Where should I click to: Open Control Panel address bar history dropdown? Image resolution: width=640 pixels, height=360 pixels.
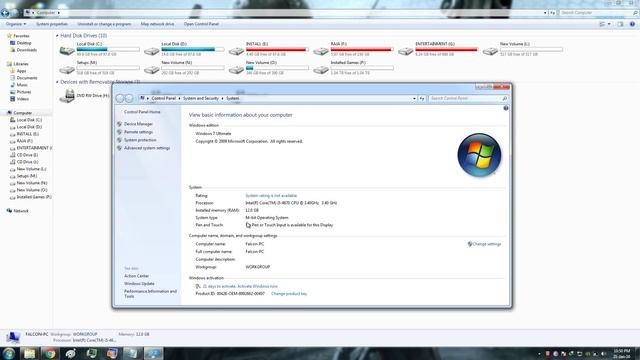[x=414, y=98]
